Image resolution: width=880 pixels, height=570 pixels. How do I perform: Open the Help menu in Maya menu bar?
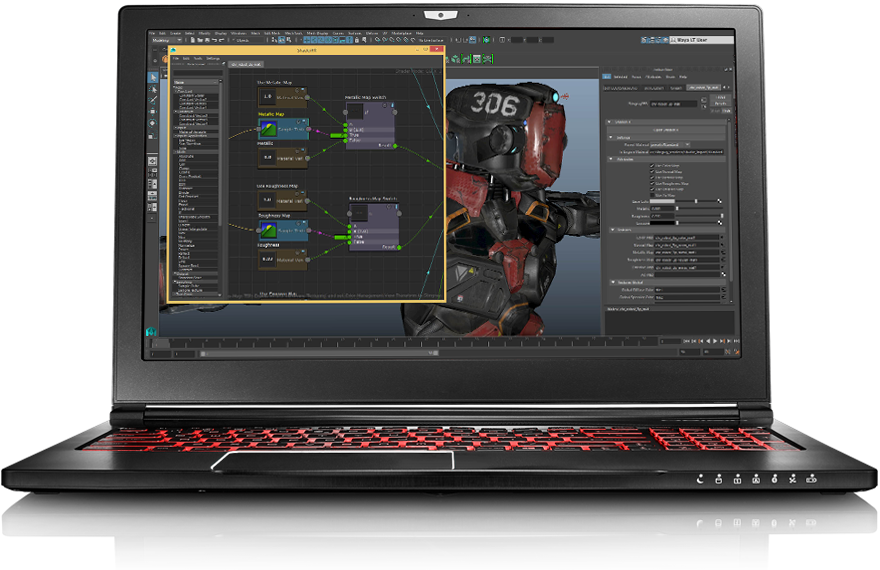pos(420,33)
